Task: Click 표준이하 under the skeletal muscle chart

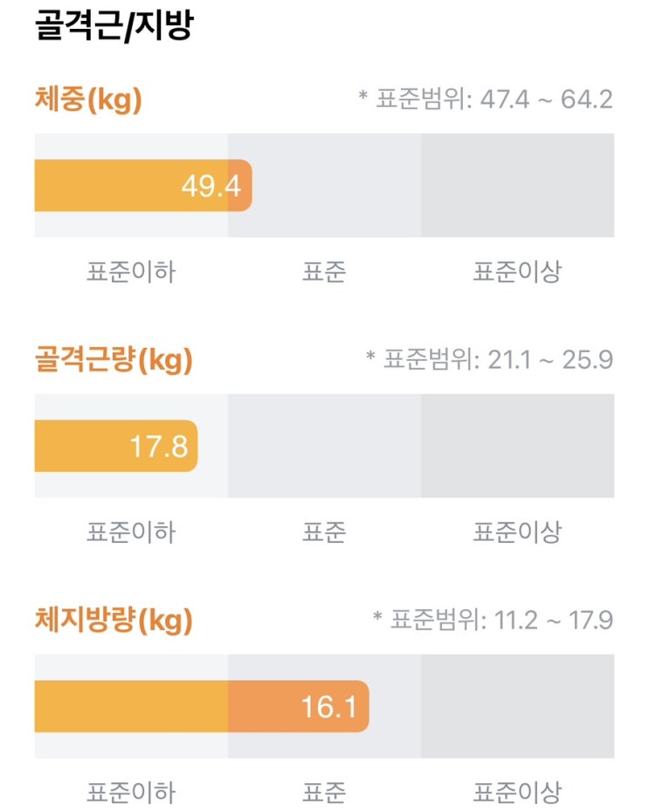Action: tap(131, 532)
